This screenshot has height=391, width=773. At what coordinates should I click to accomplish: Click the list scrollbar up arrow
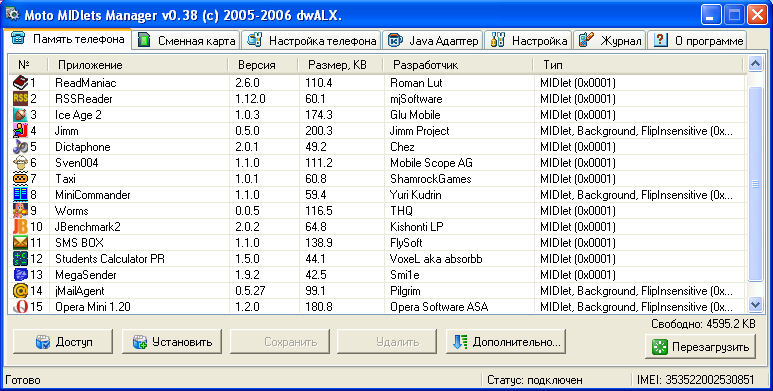point(755,64)
